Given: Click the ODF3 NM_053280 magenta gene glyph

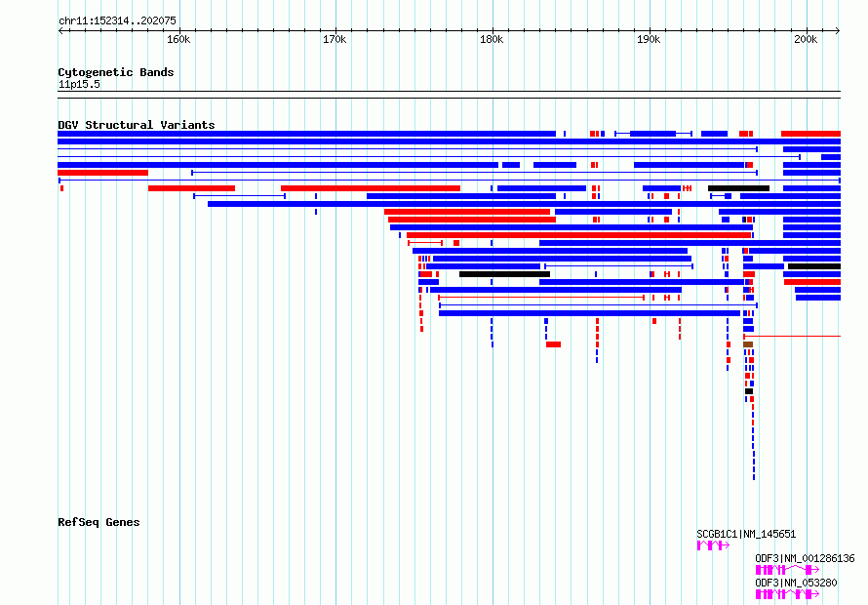Looking at the screenshot, I should (787, 594).
